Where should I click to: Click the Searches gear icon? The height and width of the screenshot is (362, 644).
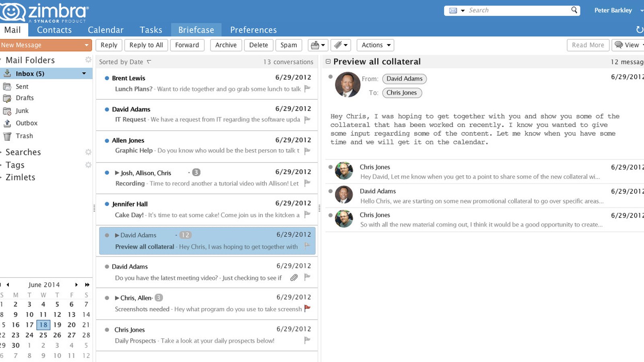tap(88, 152)
